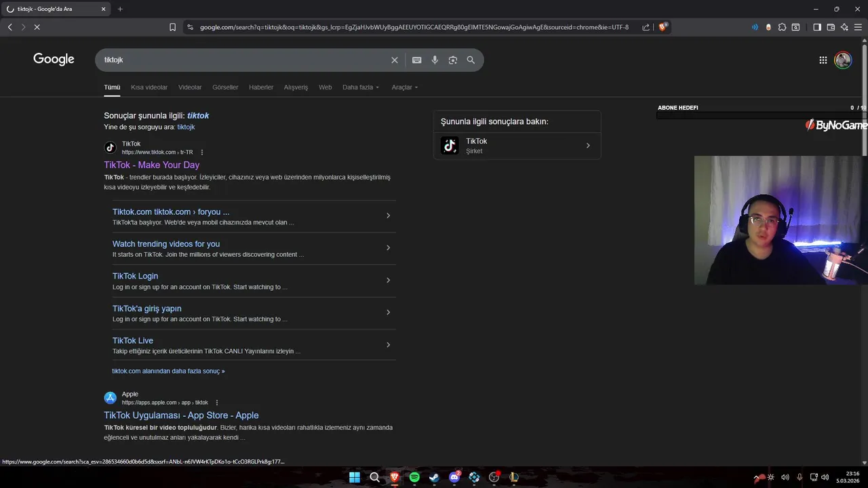
Task: Open the Google apps grid
Action: tap(823, 60)
